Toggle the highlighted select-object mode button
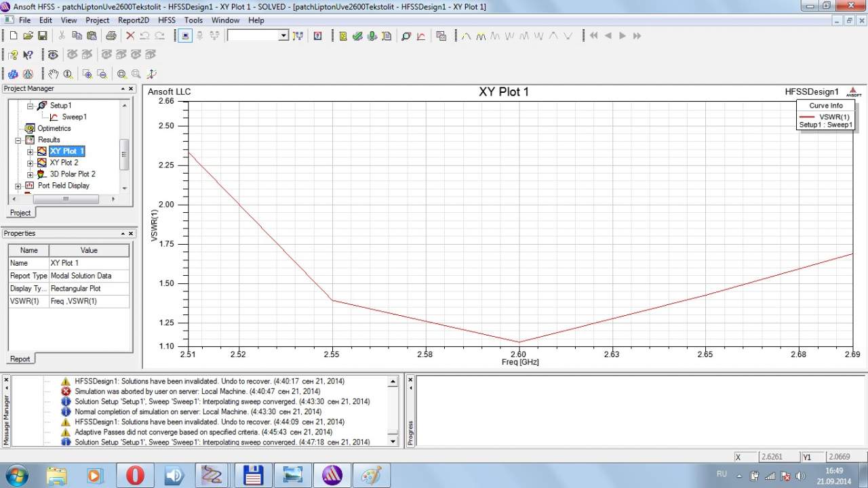 (185, 36)
